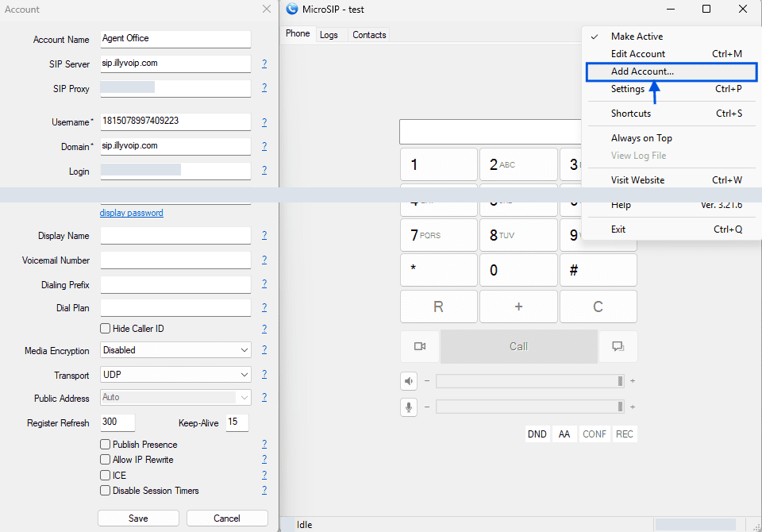Image resolution: width=762 pixels, height=532 pixels.
Task: Choose Add Account... from the menu
Action: [x=672, y=71]
